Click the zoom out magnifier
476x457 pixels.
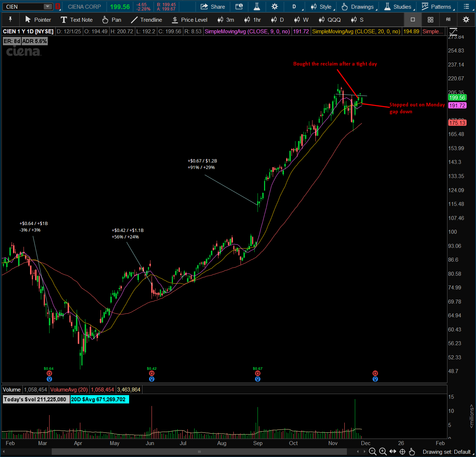tap(373, 452)
